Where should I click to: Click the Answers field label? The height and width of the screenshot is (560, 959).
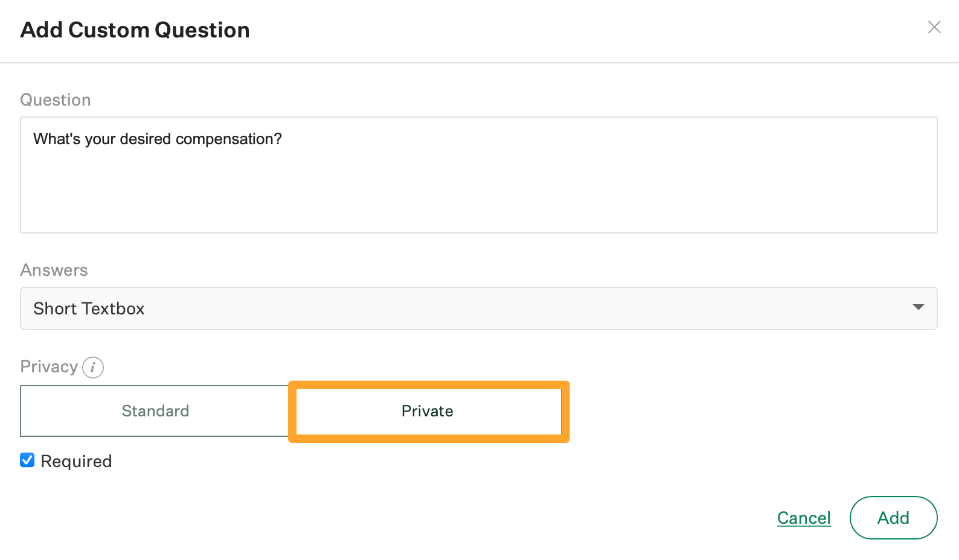pyautogui.click(x=54, y=270)
